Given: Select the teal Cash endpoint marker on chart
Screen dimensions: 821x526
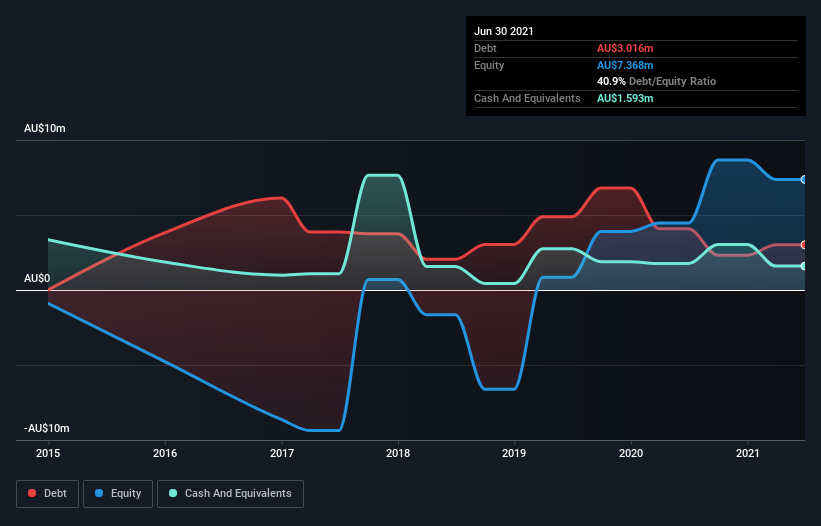Looking at the screenshot, I should coord(803,266).
